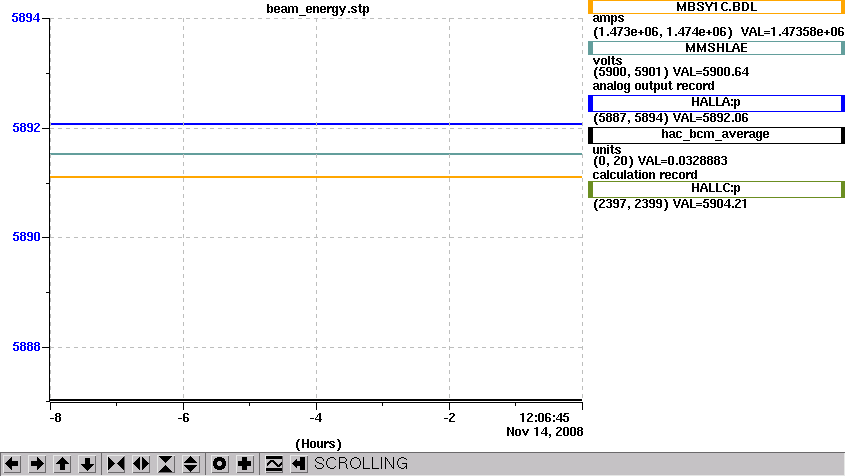Click the beam_energy.stp graph title
Viewport: 845px width, 476px height.
(x=318, y=9)
